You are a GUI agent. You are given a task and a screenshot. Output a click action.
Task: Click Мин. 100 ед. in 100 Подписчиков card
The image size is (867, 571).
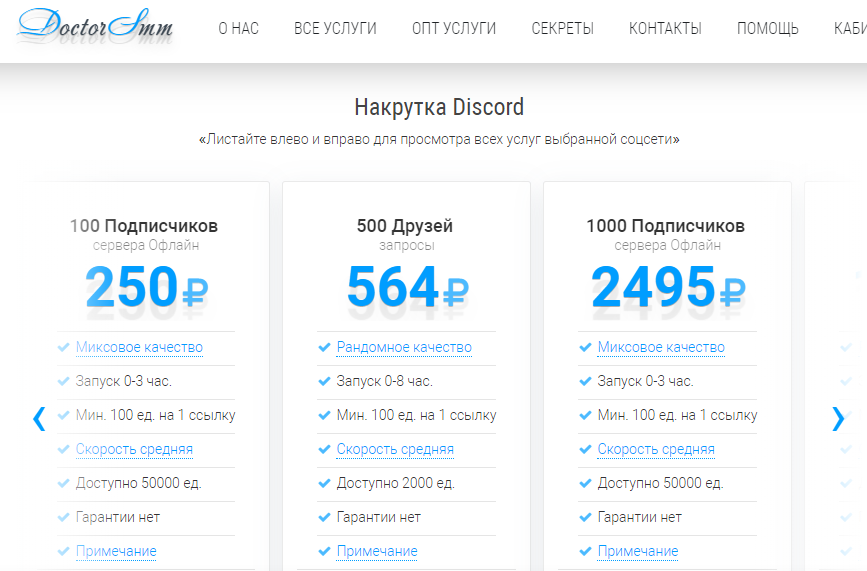pyautogui.click(x=156, y=415)
